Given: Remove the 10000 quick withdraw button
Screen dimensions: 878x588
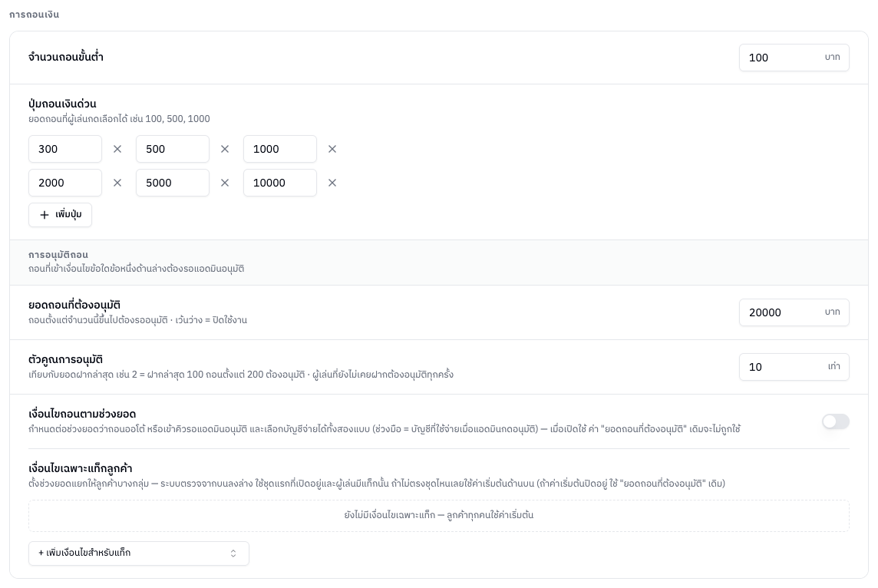Looking at the screenshot, I should coord(332,183).
